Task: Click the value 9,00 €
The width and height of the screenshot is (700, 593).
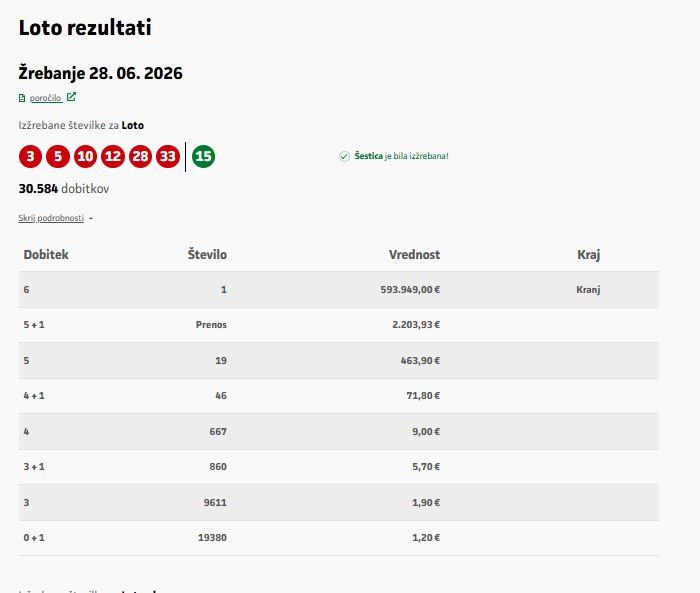Action: (426, 432)
